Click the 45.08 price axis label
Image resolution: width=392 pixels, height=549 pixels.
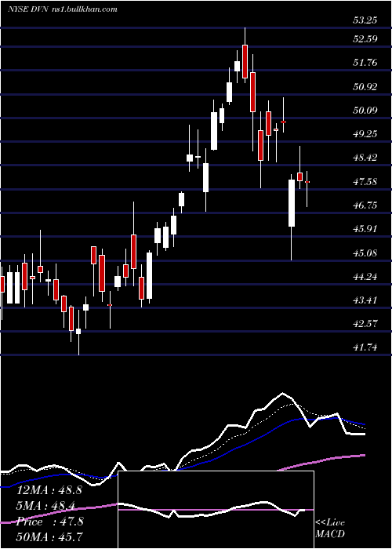click(x=365, y=253)
